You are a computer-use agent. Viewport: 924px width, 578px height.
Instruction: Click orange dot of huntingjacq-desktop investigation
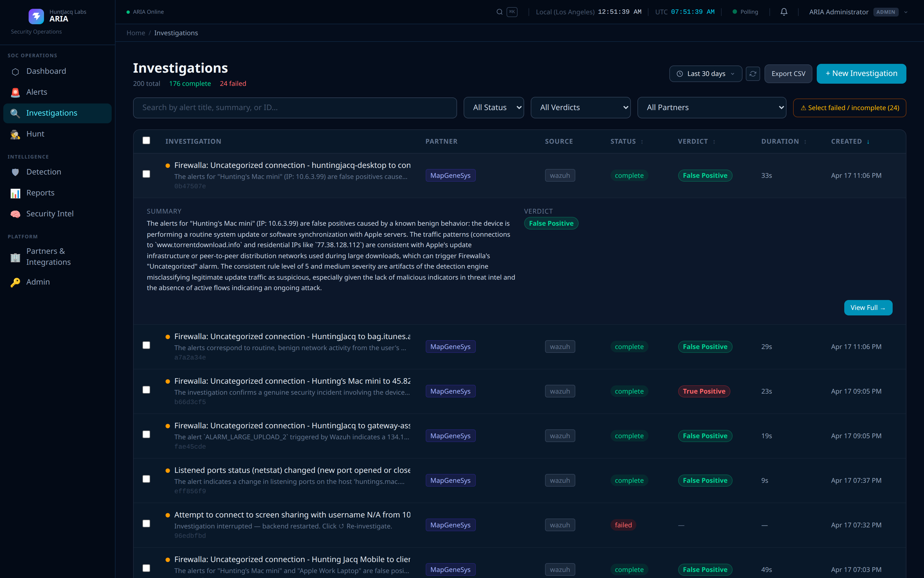(168, 165)
